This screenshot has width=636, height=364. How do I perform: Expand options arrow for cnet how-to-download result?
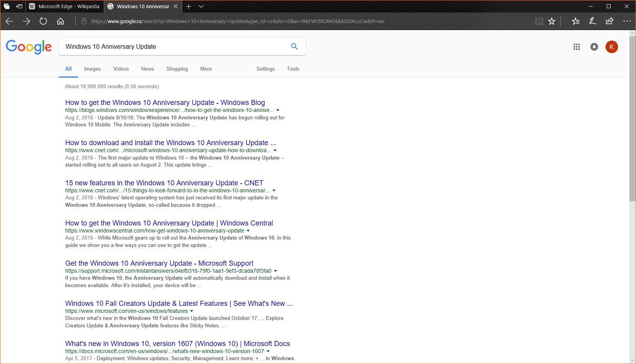(275, 151)
